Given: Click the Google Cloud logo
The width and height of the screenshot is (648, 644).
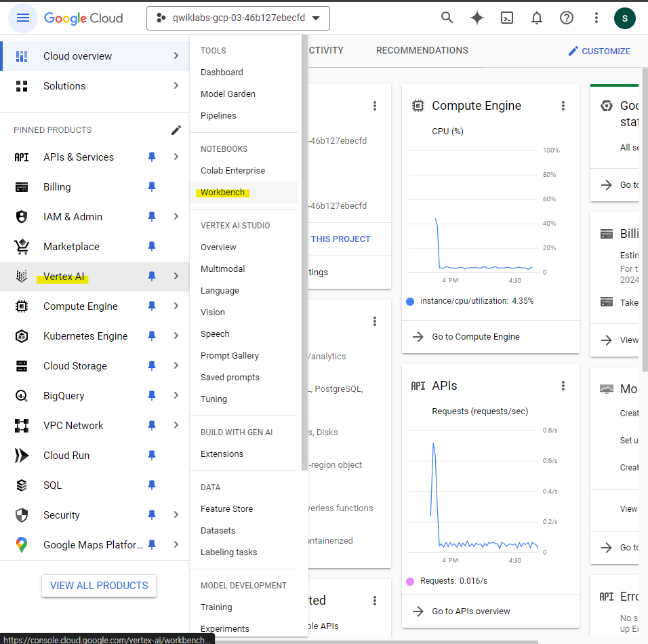Looking at the screenshot, I should [83, 18].
